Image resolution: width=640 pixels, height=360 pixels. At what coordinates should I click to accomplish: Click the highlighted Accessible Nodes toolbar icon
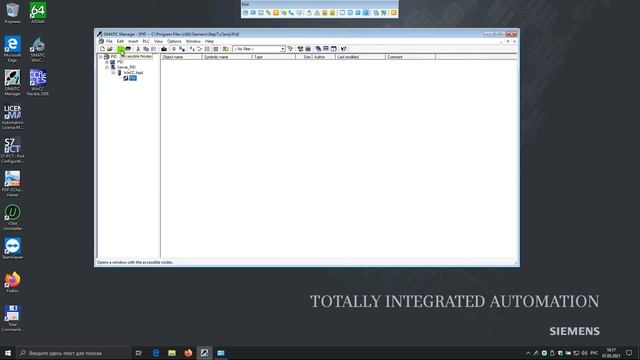click(x=120, y=49)
